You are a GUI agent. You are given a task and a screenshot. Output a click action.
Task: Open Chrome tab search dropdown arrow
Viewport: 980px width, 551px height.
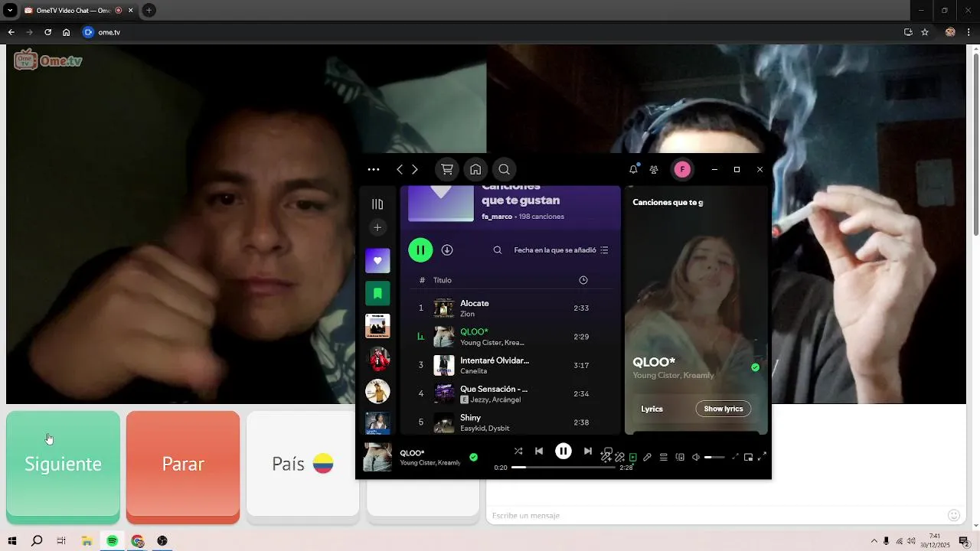pos(10,11)
